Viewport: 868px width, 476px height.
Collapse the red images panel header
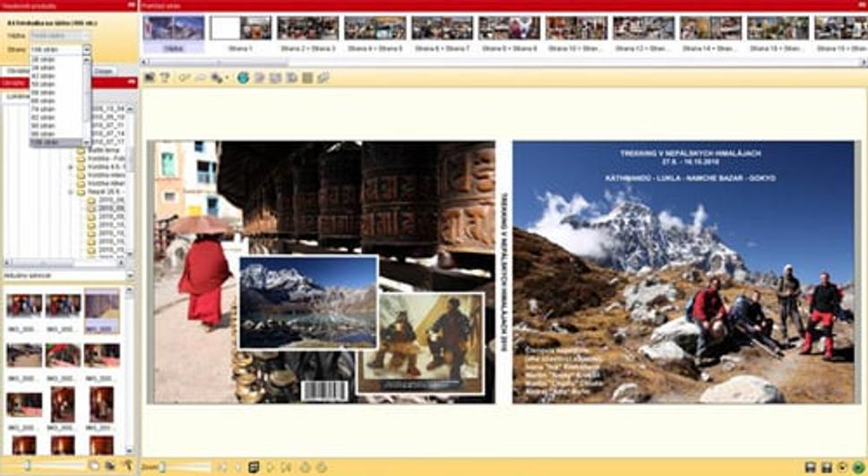pyautogui.click(x=132, y=82)
